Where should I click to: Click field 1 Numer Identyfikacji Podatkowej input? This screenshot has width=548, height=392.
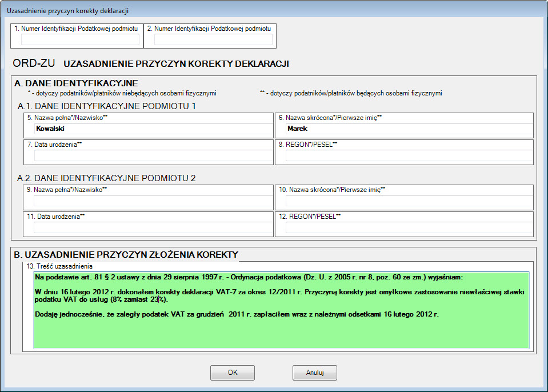[80, 39]
